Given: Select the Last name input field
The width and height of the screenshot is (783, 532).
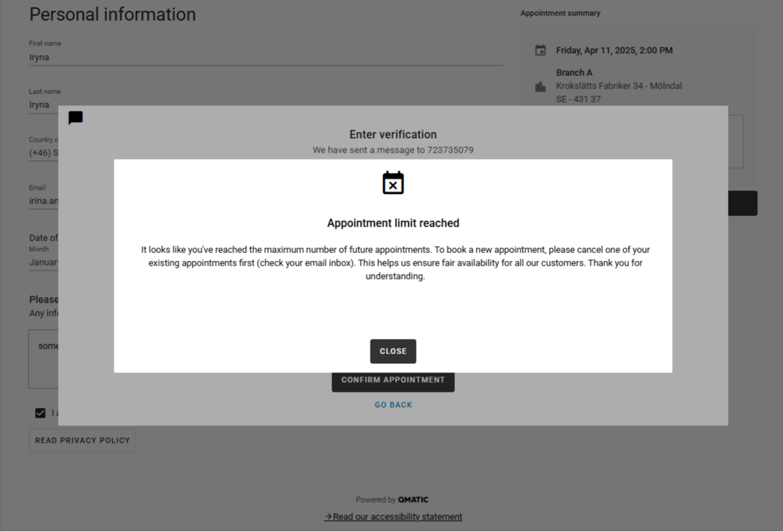Looking at the screenshot, I should [43, 105].
